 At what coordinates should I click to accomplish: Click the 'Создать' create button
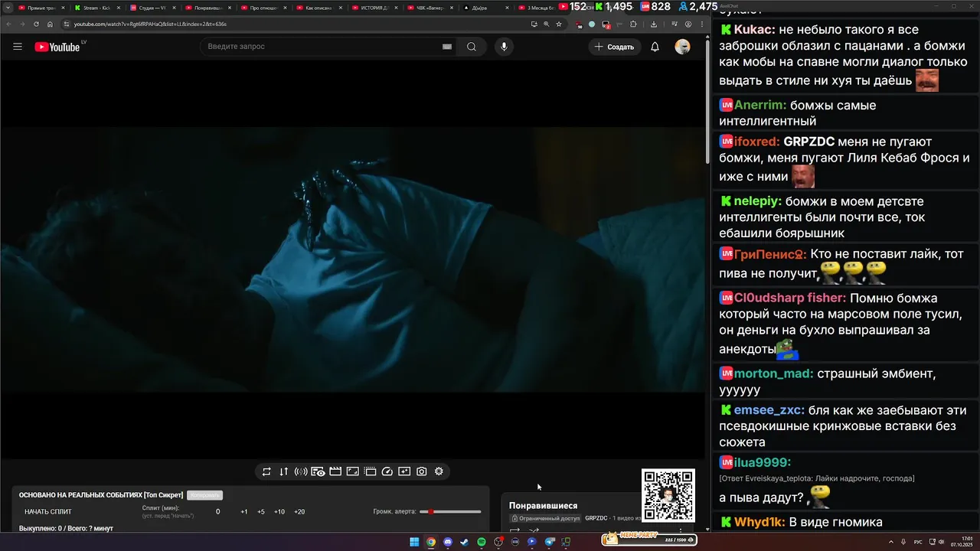[x=615, y=47]
